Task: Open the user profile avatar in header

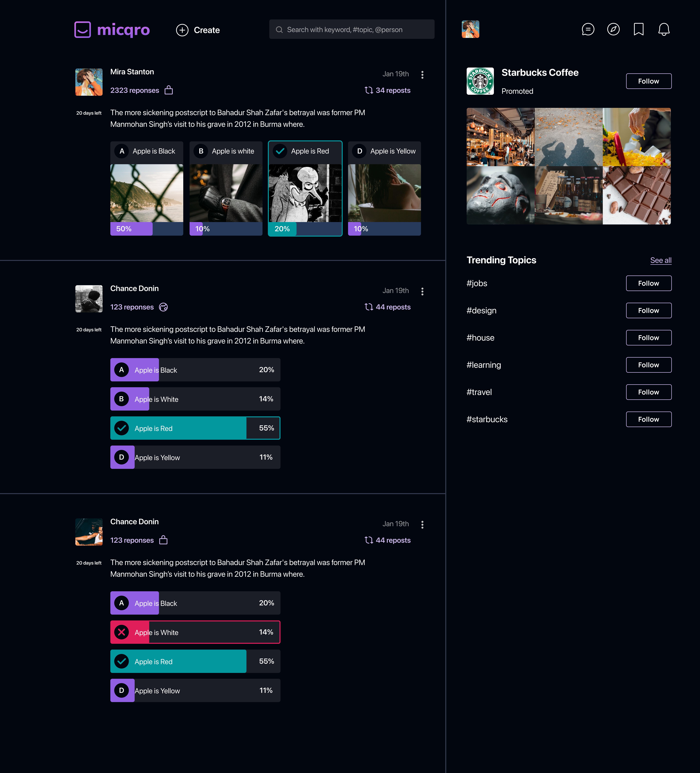Action: 471,29
